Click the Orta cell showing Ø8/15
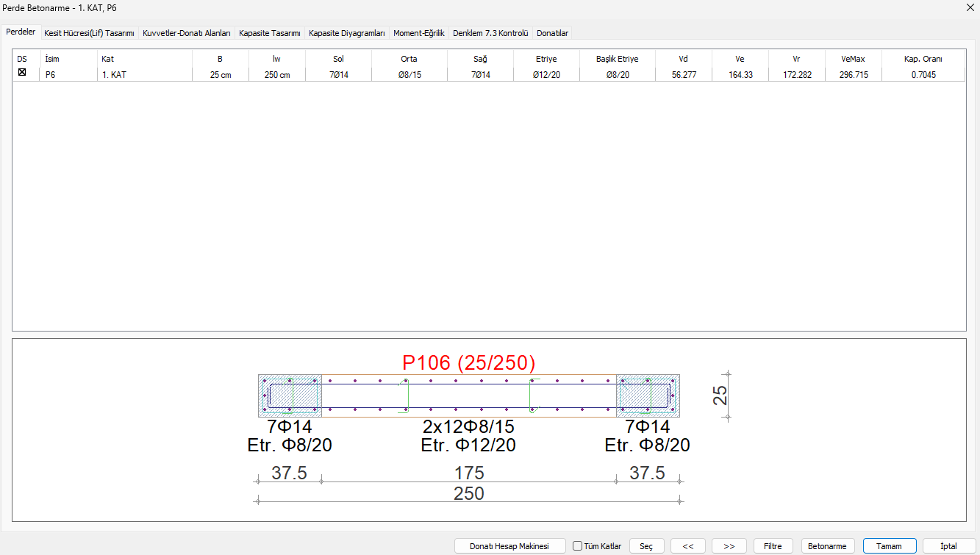Image resolution: width=980 pixels, height=555 pixels. pyautogui.click(x=409, y=74)
